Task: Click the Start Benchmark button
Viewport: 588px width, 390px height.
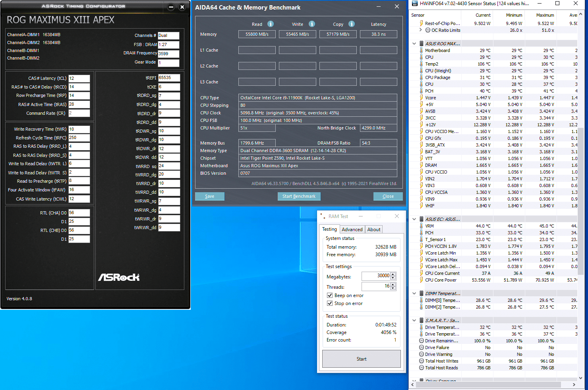Action: tap(299, 196)
